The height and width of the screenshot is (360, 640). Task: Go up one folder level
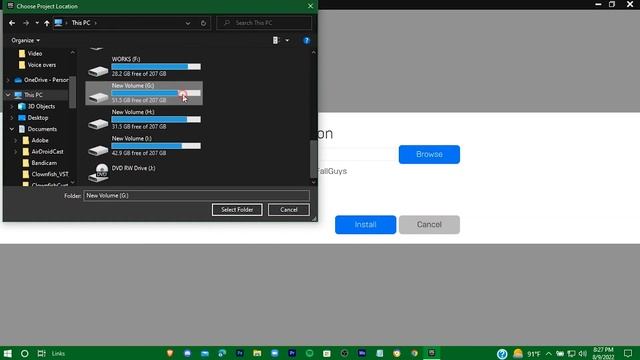(x=47, y=23)
